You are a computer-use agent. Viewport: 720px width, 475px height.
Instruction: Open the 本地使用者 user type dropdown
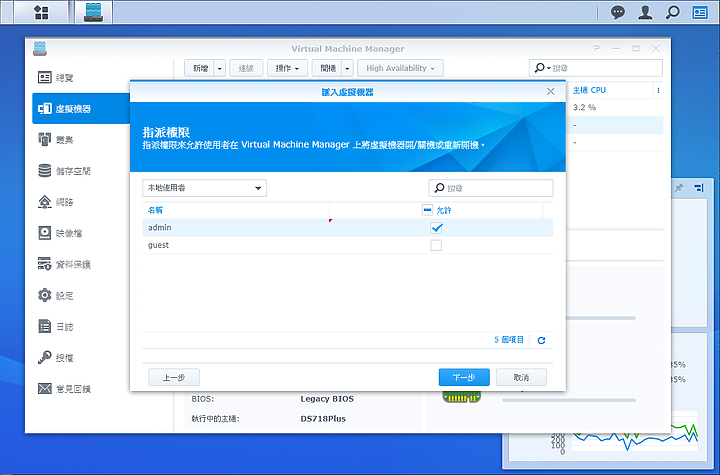pyautogui.click(x=204, y=188)
